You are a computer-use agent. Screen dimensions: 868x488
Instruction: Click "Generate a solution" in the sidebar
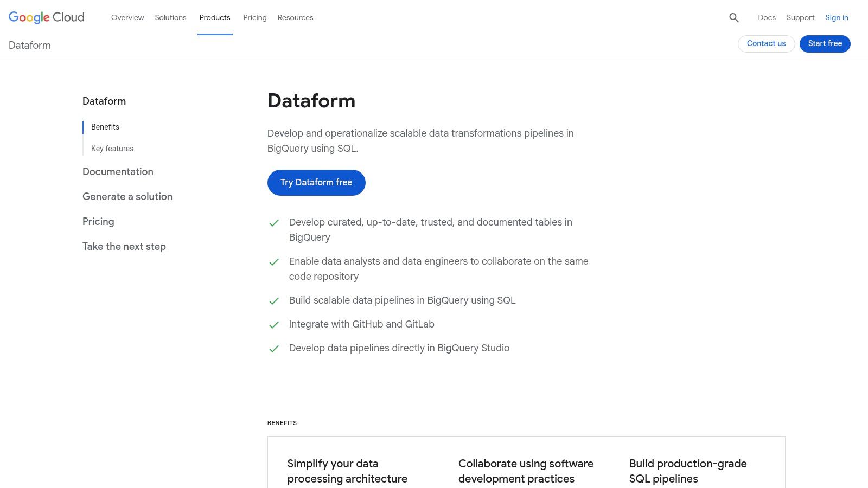[x=127, y=196]
